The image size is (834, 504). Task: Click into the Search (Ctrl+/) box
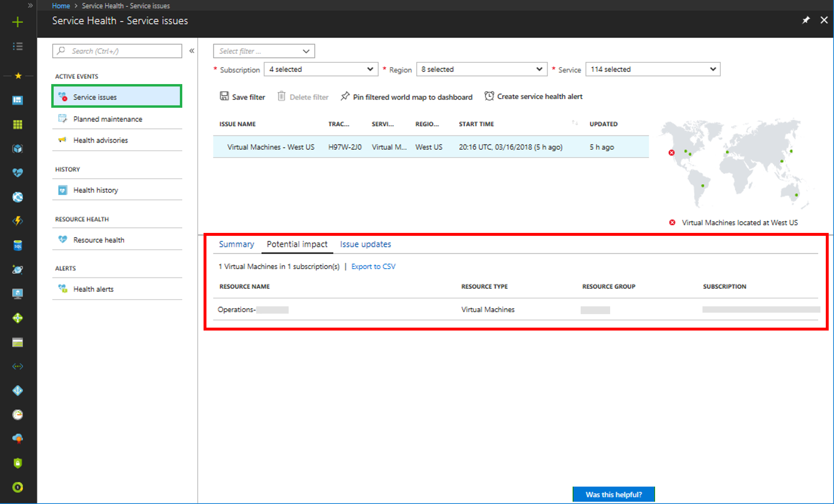117,51
